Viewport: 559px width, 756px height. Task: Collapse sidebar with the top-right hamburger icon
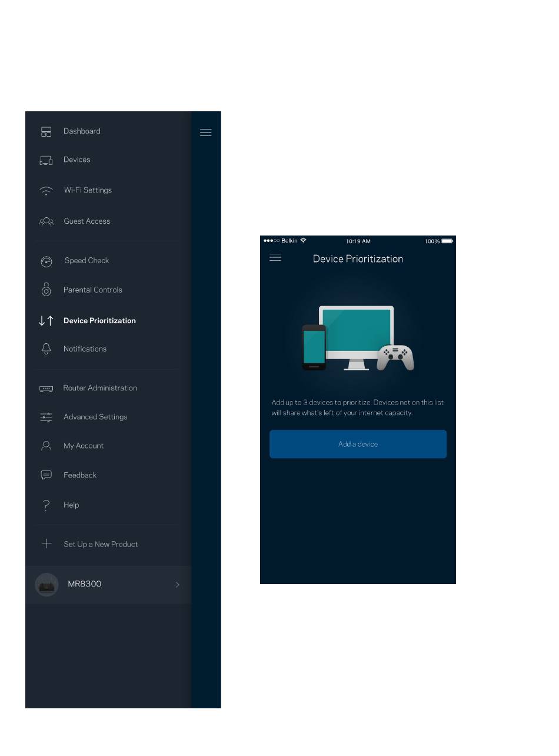205,132
